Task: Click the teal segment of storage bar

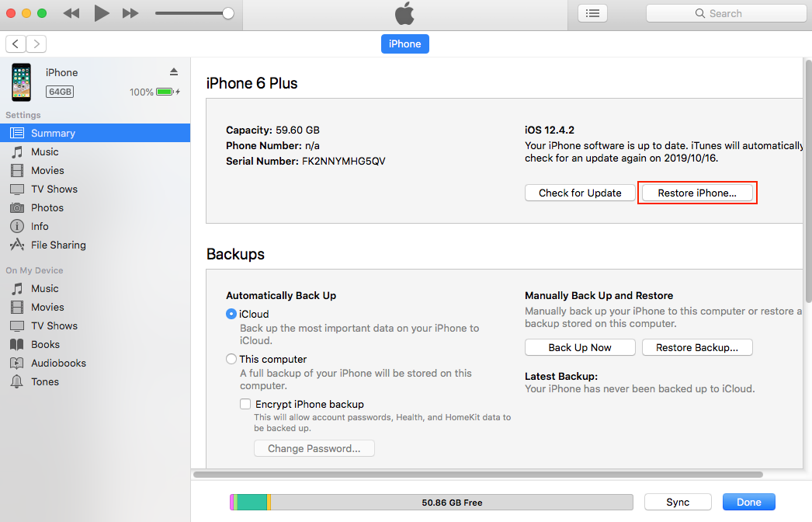Action: coord(252,503)
